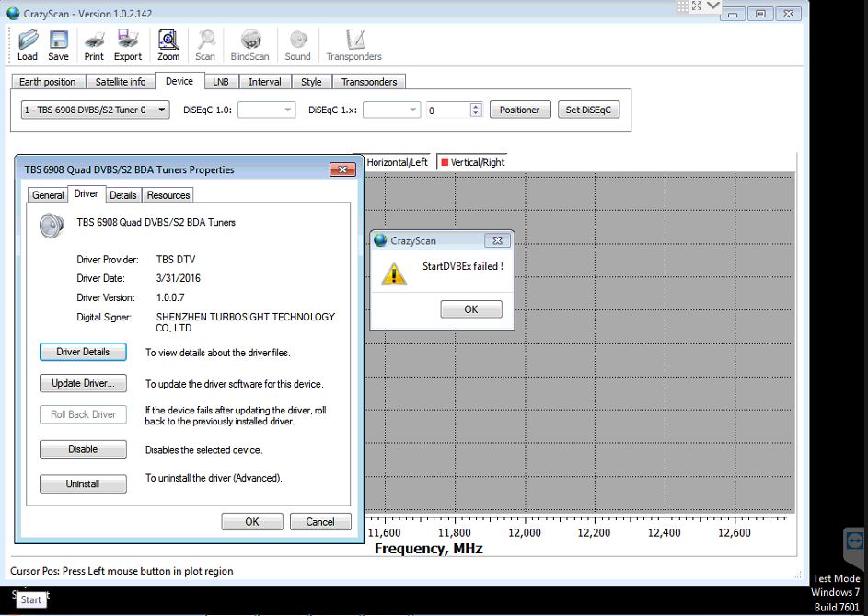
Task: Click the fullscreen arrows icon at top right
Action: 697,6
